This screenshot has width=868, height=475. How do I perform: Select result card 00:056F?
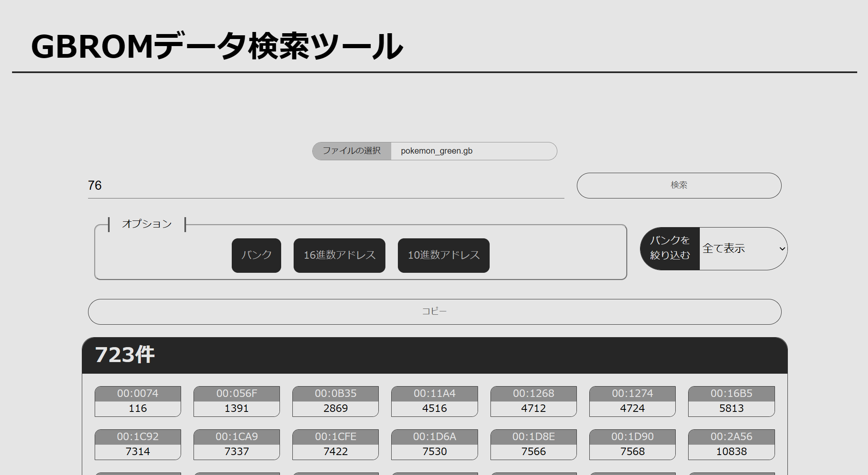pyautogui.click(x=237, y=401)
